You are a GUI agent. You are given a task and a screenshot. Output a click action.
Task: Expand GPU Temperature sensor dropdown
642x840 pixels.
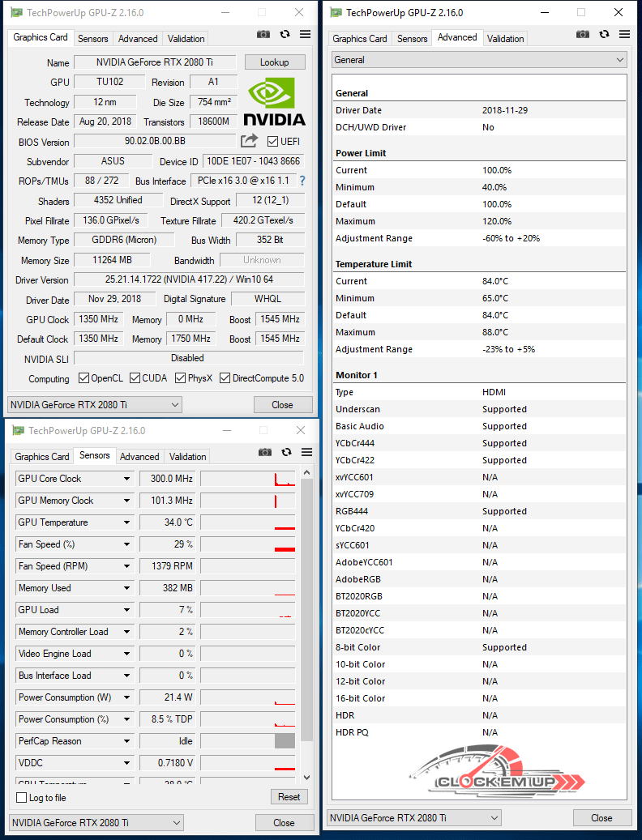(x=126, y=522)
